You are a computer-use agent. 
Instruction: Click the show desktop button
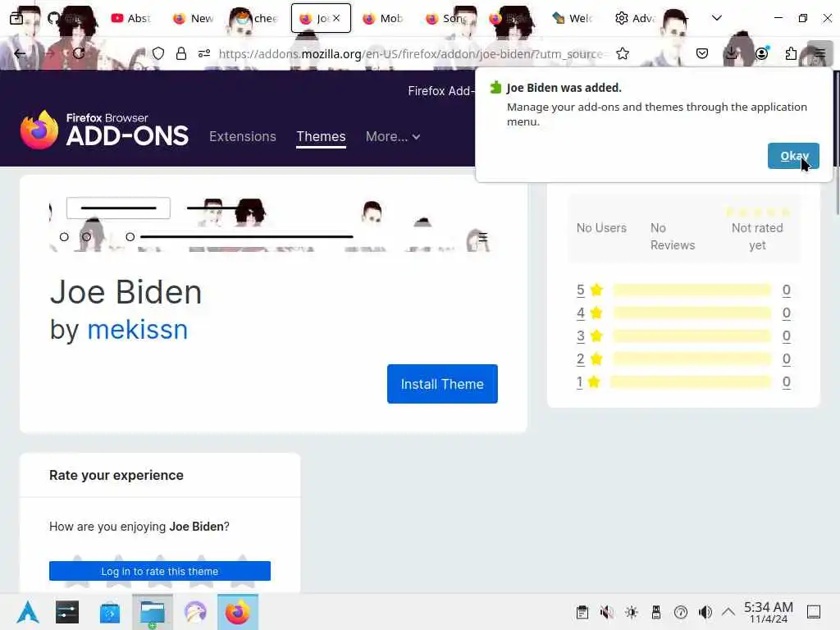(x=814, y=612)
